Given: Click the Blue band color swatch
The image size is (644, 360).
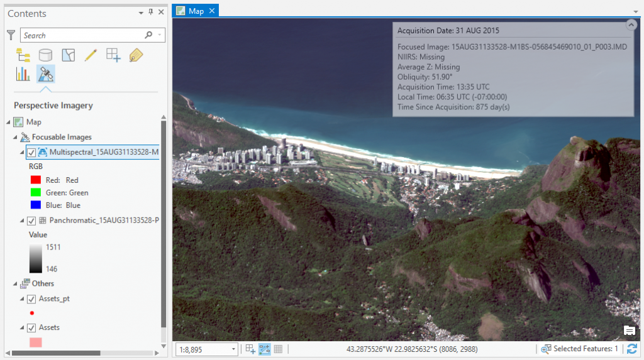Looking at the screenshot, I should pyautogui.click(x=36, y=205).
